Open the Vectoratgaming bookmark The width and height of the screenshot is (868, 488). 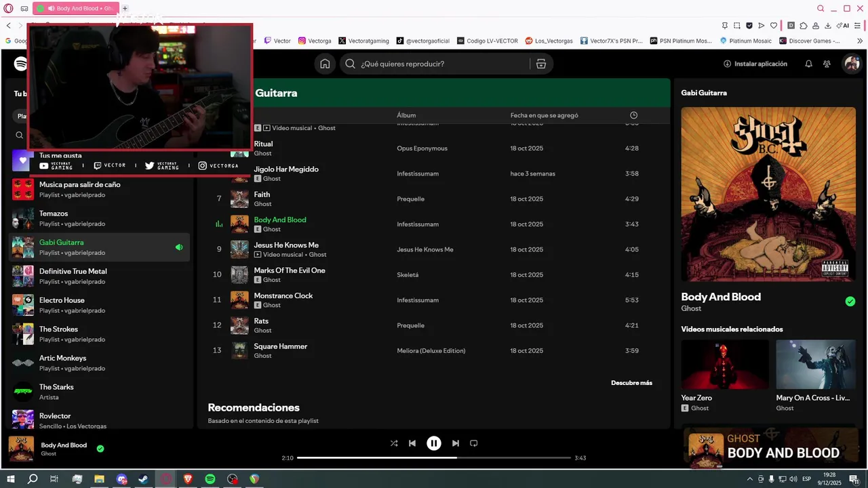pyautogui.click(x=363, y=41)
